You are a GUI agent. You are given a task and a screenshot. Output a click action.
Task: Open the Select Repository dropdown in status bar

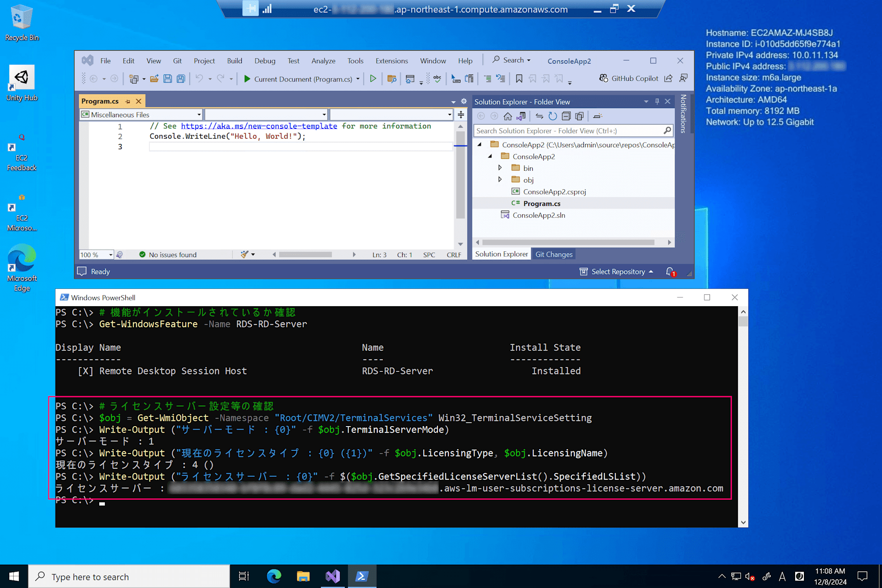(x=616, y=272)
